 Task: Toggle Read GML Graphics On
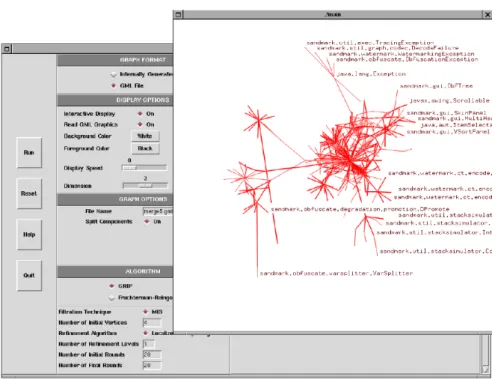click(140, 124)
